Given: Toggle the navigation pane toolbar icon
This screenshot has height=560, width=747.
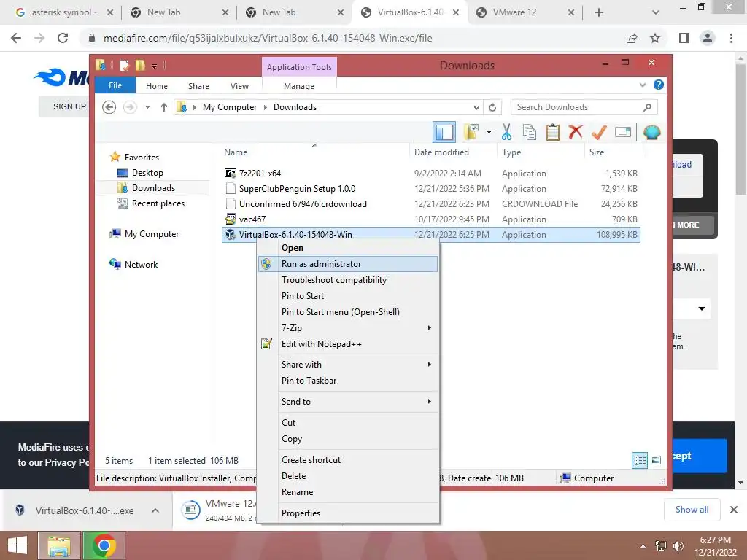Looking at the screenshot, I should click(x=444, y=132).
